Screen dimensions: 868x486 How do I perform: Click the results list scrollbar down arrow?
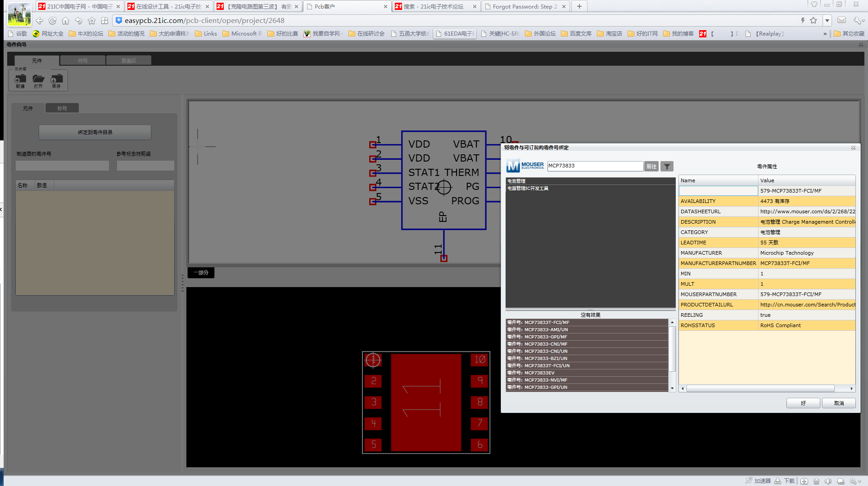[x=672, y=388]
